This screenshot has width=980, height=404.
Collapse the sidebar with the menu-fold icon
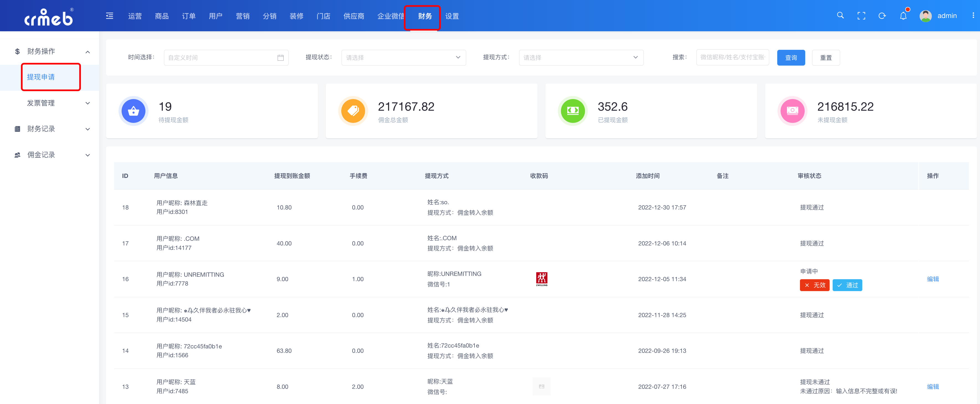tap(110, 15)
